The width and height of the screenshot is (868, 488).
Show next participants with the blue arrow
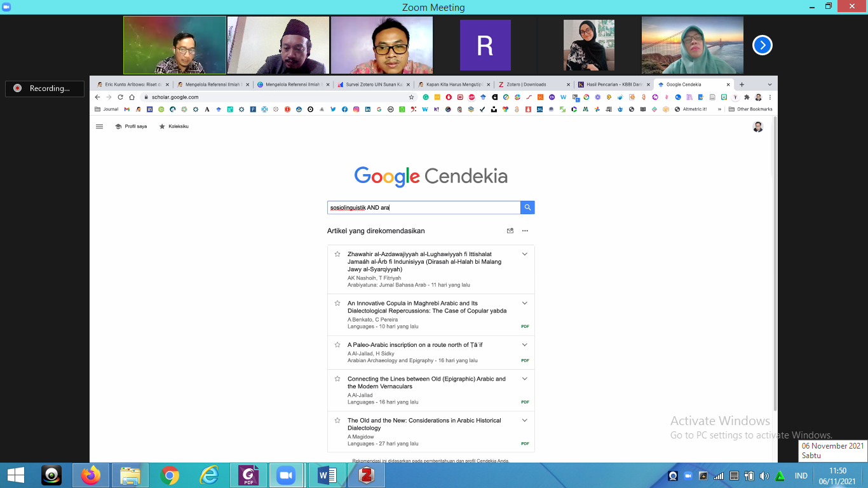pos(762,45)
